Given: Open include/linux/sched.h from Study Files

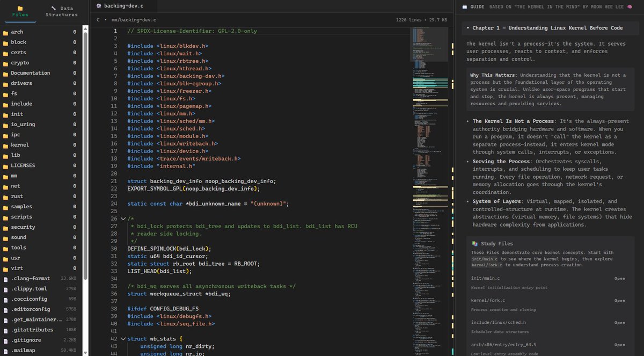Looking at the screenshot, I should (x=619, y=323).
